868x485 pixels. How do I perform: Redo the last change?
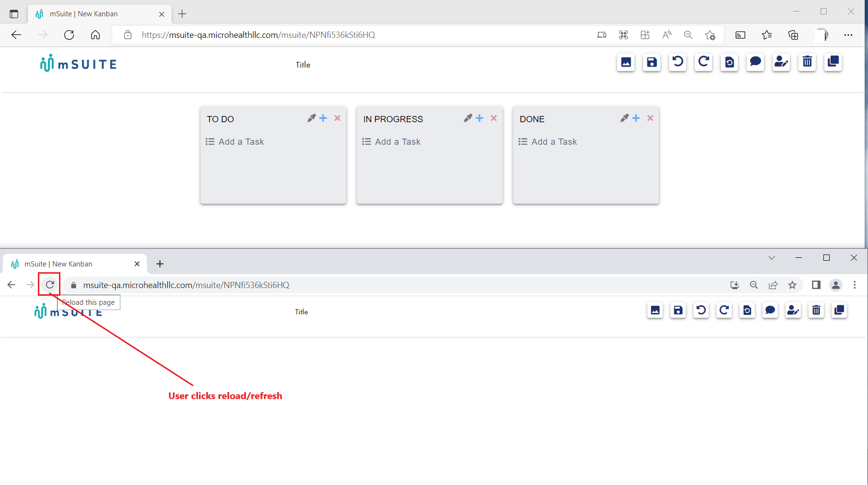click(704, 62)
